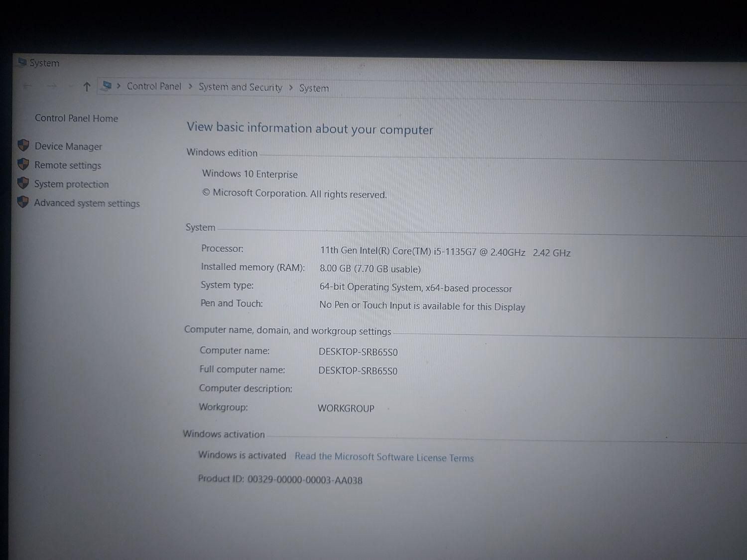Click the 'Processor:' label
747x560 pixels.
coord(222,248)
